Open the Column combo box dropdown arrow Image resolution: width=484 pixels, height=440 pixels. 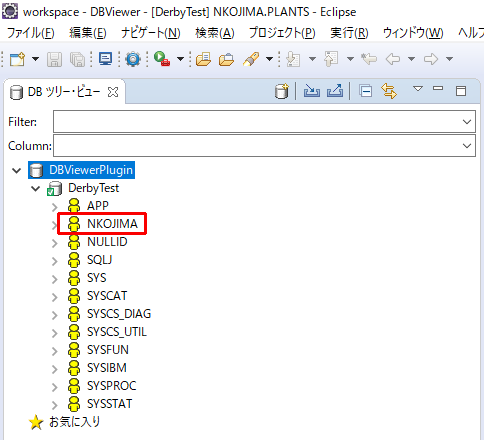click(467, 146)
